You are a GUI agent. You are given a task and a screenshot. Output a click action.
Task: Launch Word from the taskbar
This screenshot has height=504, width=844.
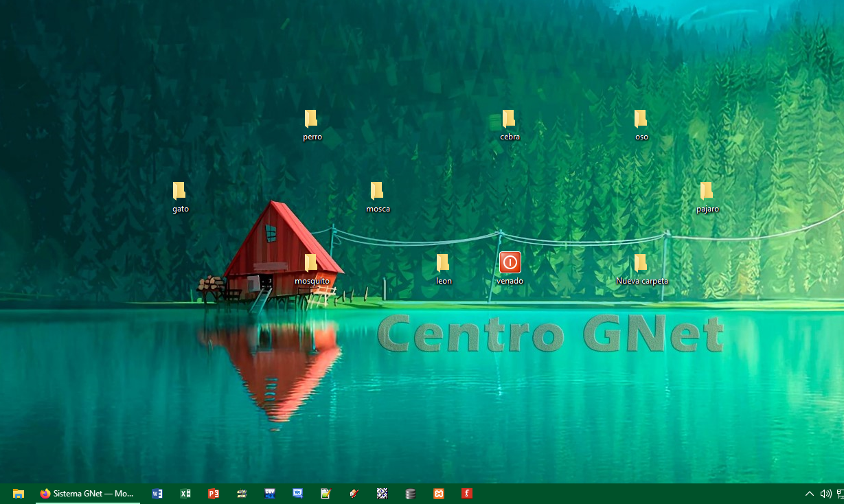[157, 494]
